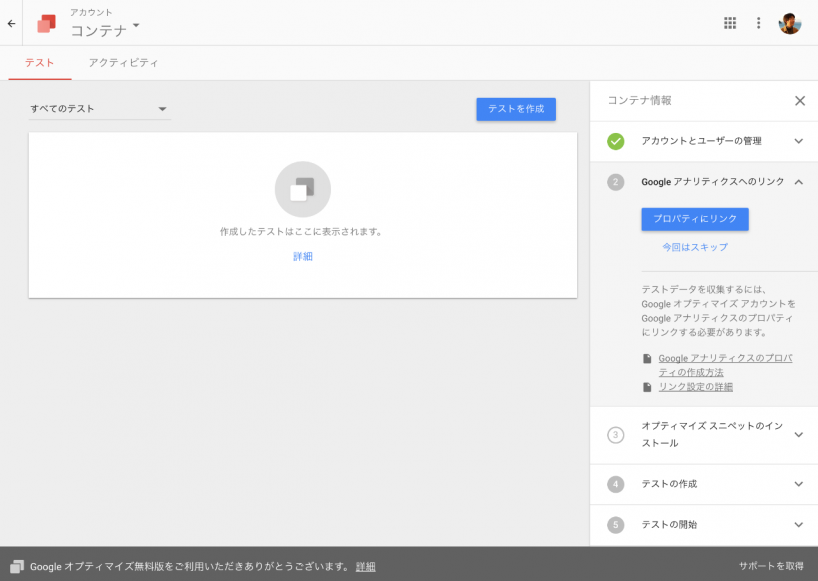
Task: Click the Optimize icon in bottom bar
Action: coord(17,566)
